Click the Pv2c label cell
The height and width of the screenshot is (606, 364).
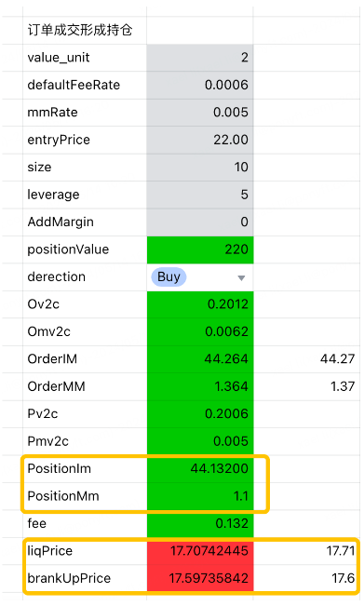tap(85, 414)
